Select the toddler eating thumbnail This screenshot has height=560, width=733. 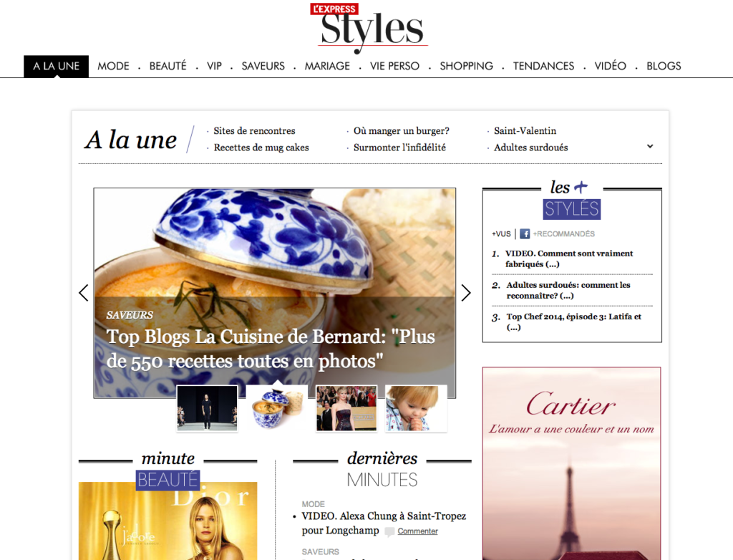pyautogui.click(x=416, y=408)
